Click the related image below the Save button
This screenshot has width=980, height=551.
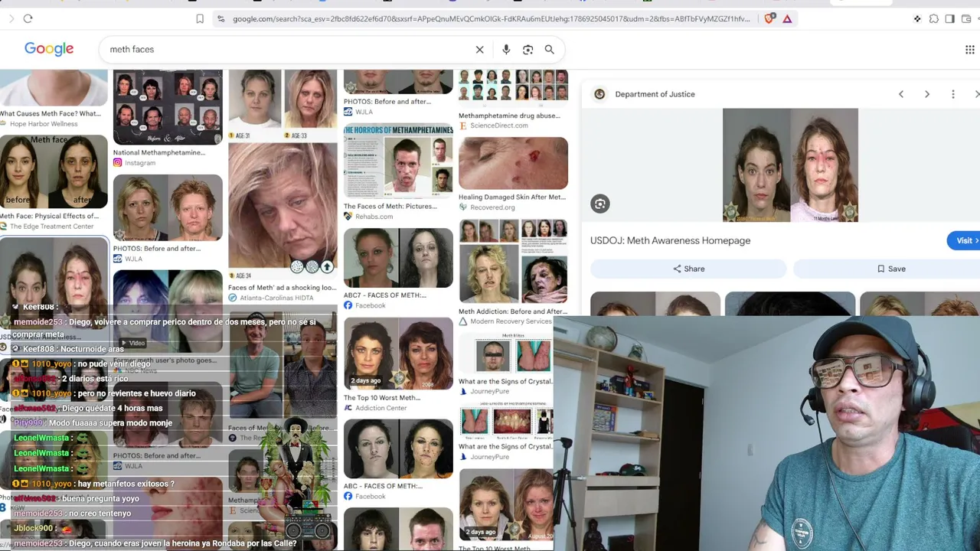tap(918, 304)
